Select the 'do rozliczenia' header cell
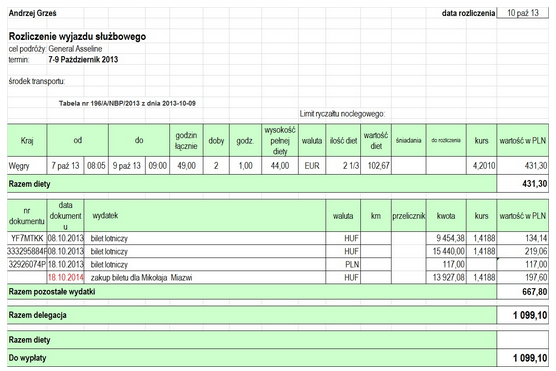Image resolution: width=556 pixels, height=371 pixels. point(446,140)
